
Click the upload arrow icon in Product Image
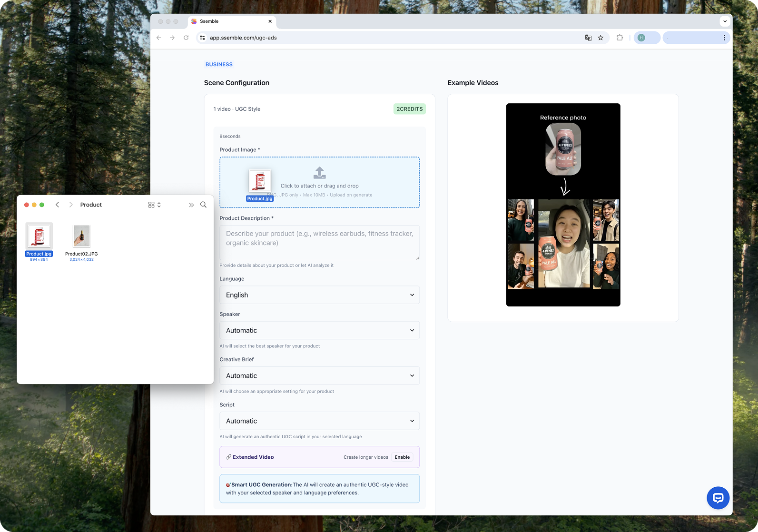[319, 173]
